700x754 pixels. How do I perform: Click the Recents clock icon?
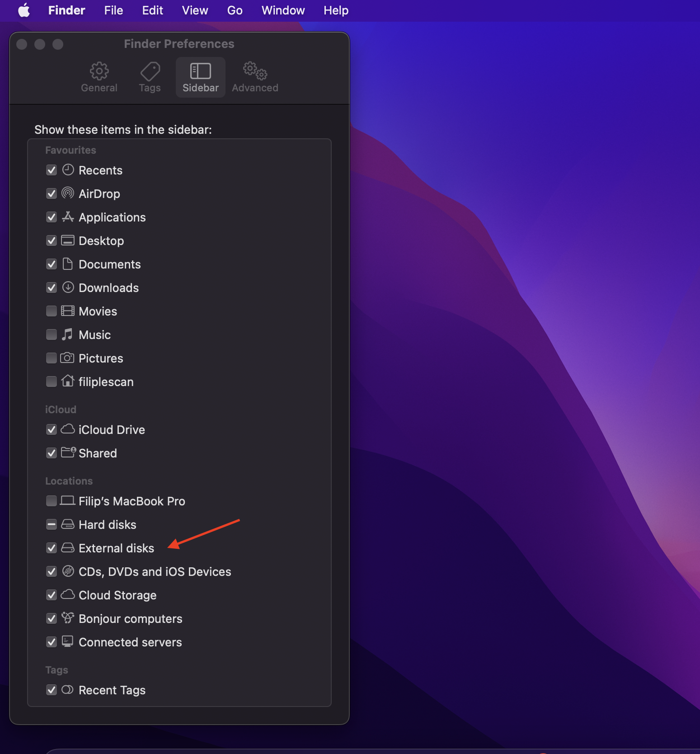pyautogui.click(x=68, y=170)
